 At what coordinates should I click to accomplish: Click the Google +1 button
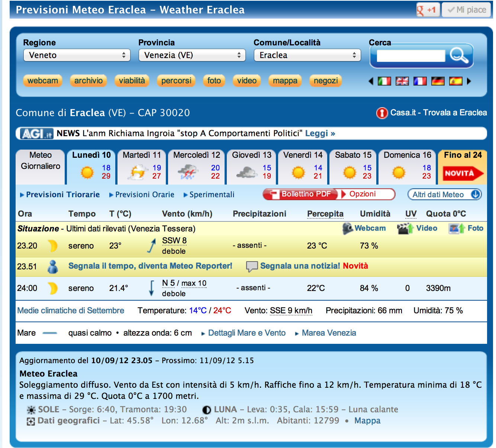coord(428,10)
